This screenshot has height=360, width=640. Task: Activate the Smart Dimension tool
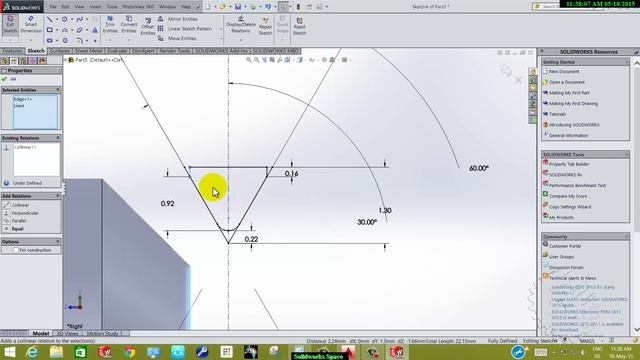(31, 24)
